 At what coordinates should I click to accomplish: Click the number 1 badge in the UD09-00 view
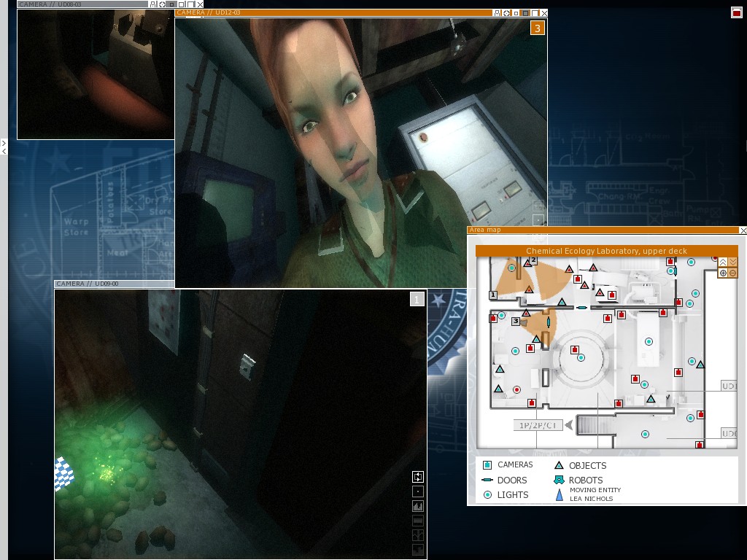pos(417,299)
